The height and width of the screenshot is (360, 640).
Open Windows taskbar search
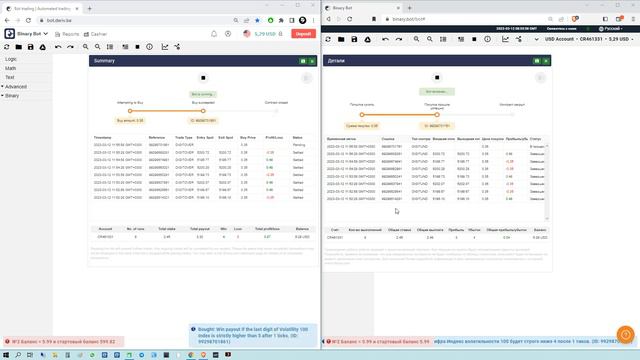18,355
